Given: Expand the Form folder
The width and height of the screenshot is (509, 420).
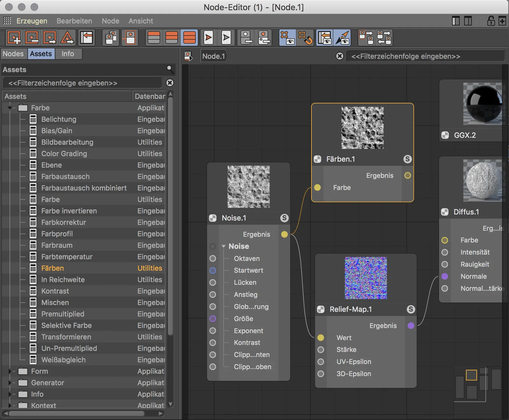Looking at the screenshot, I should tap(10, 371).
